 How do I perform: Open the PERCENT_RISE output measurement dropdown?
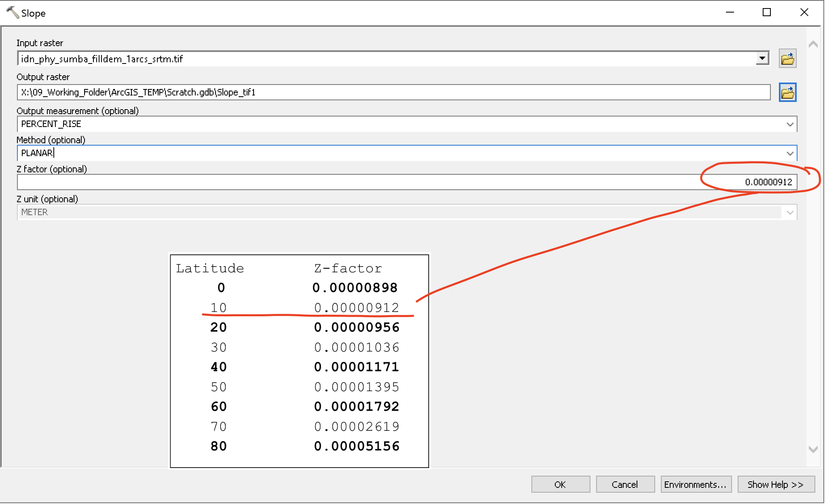tap(789, 124)
